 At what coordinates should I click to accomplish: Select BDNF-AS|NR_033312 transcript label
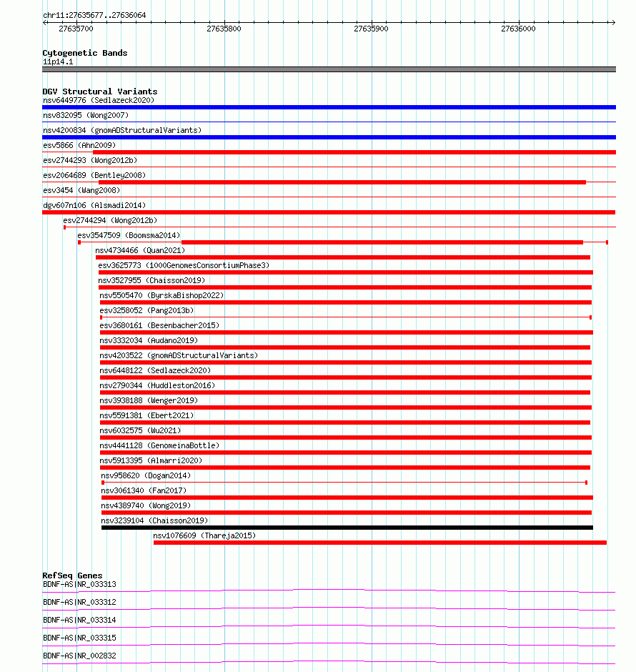point(79,602)
